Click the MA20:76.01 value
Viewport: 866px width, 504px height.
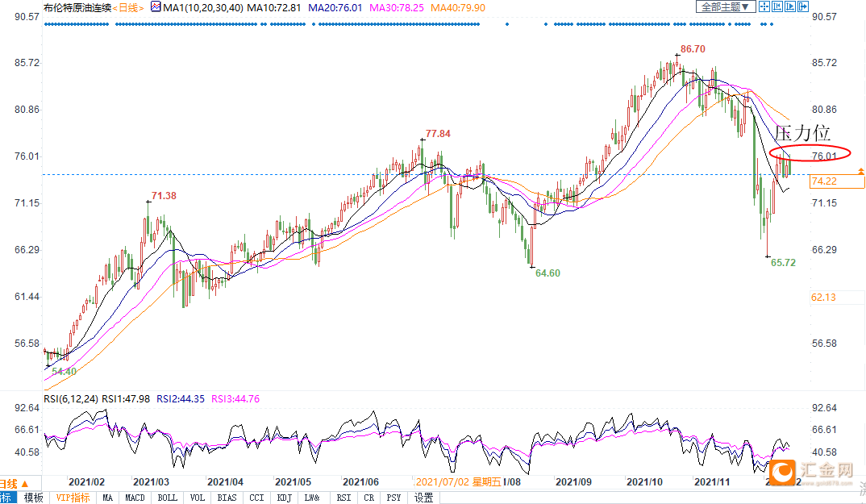coord(335,8)
